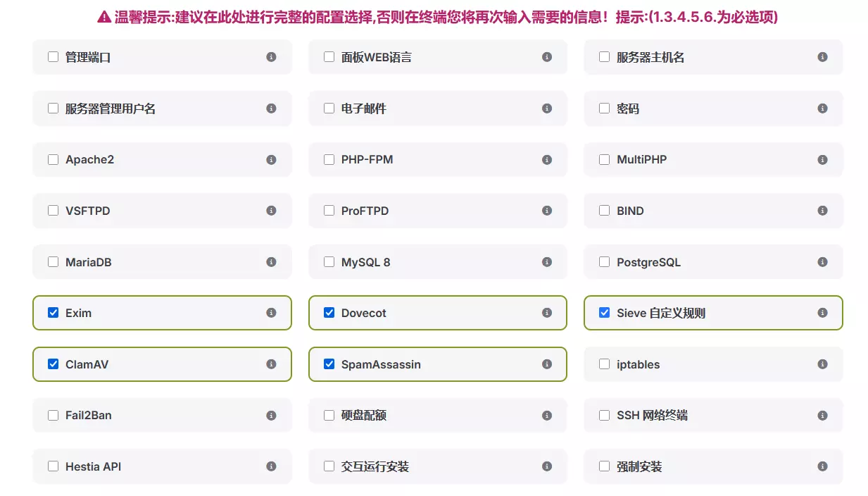The height and width of the screenshot is (496, 868).
Task: Click the info icon next to 强制安装
Action: pos(822,466)
